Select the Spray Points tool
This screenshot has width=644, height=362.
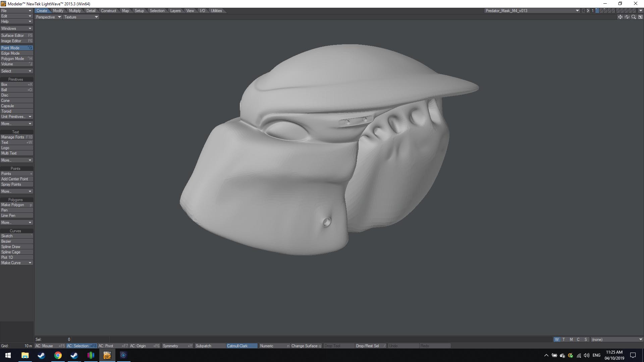coord(16,184)
